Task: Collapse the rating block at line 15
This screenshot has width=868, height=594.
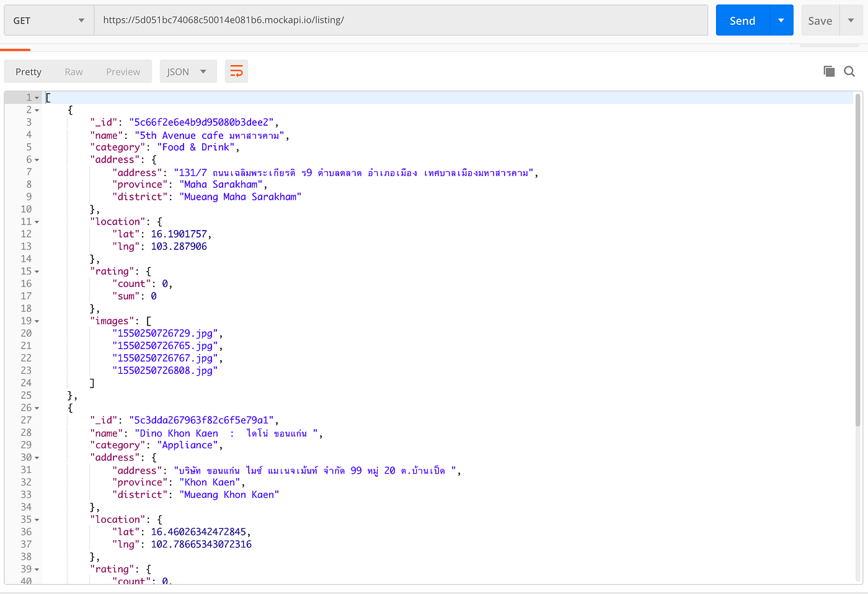Action: tap(37, 272)
